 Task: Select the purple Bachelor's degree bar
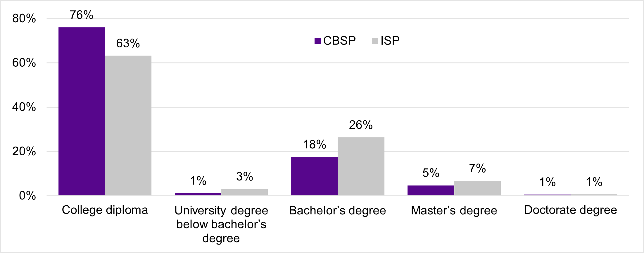click(x=314, y=176)
